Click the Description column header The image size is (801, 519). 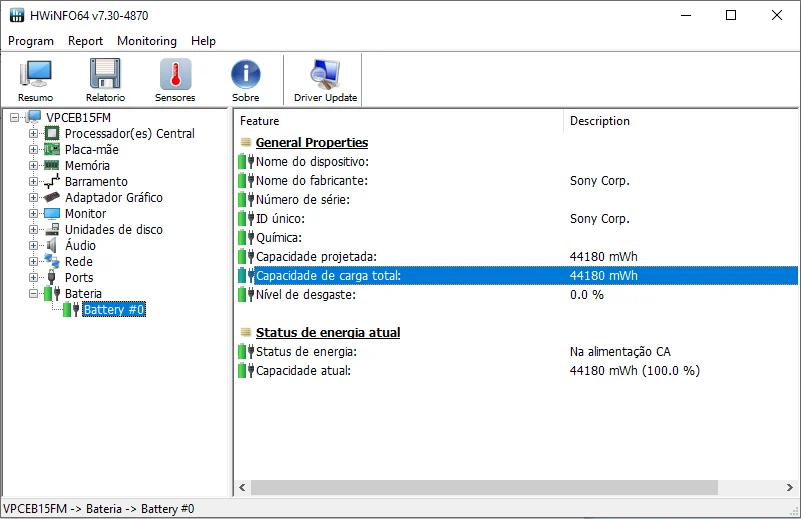pos(681,121)
